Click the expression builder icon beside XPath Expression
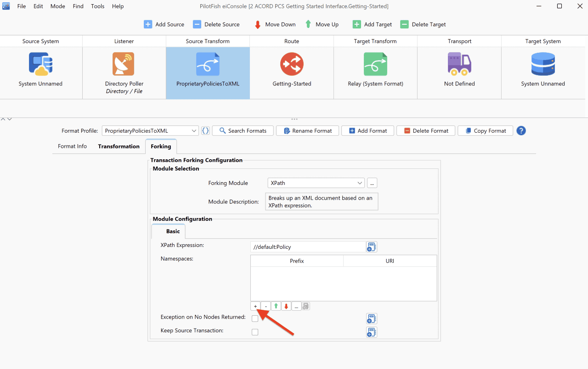Screen dimensions: 588x369 point(372,247)
